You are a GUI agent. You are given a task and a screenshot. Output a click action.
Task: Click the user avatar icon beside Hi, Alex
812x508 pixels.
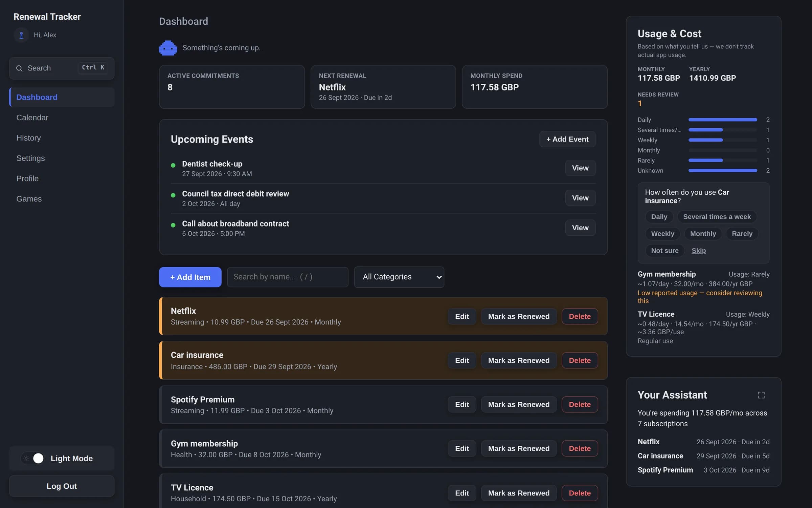21,35
